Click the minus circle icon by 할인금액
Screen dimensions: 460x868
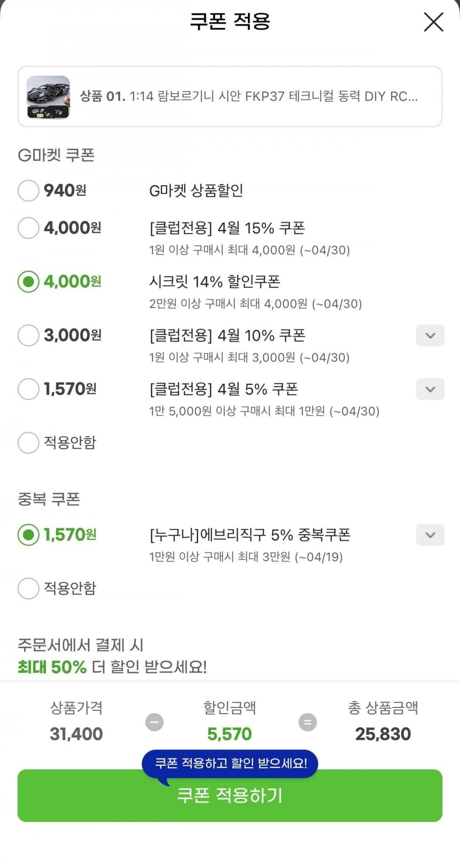coord(154,722)
